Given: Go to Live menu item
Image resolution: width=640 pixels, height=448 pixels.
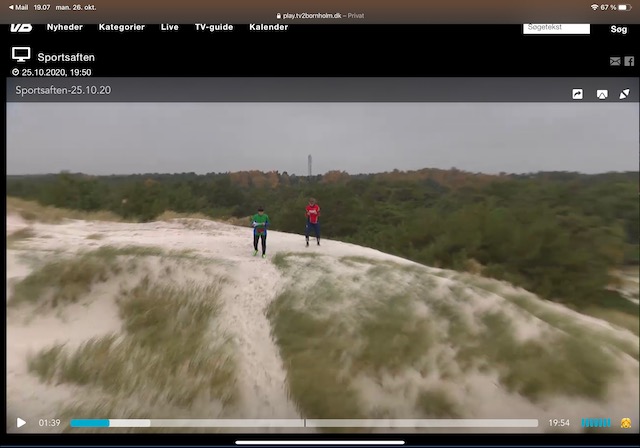Looking at the screenshot, I should [169, 27].
